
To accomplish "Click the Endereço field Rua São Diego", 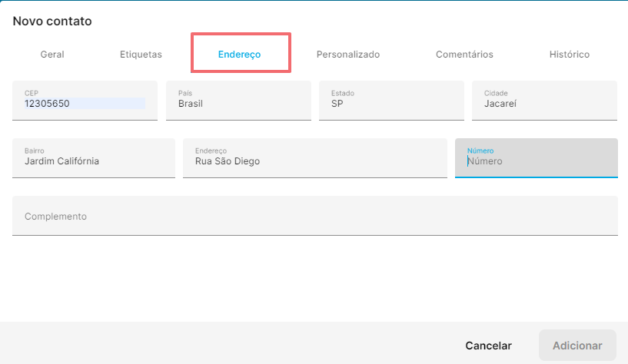I will (315, 158).
